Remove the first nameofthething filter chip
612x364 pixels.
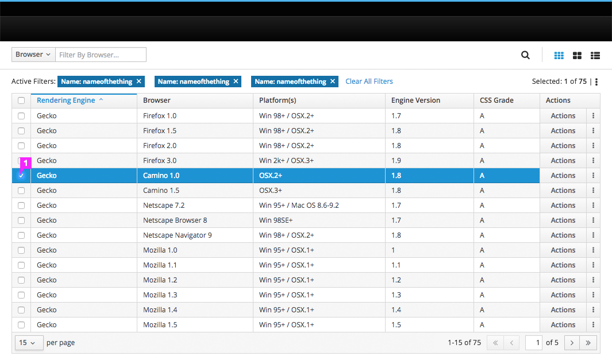point(139,81)
